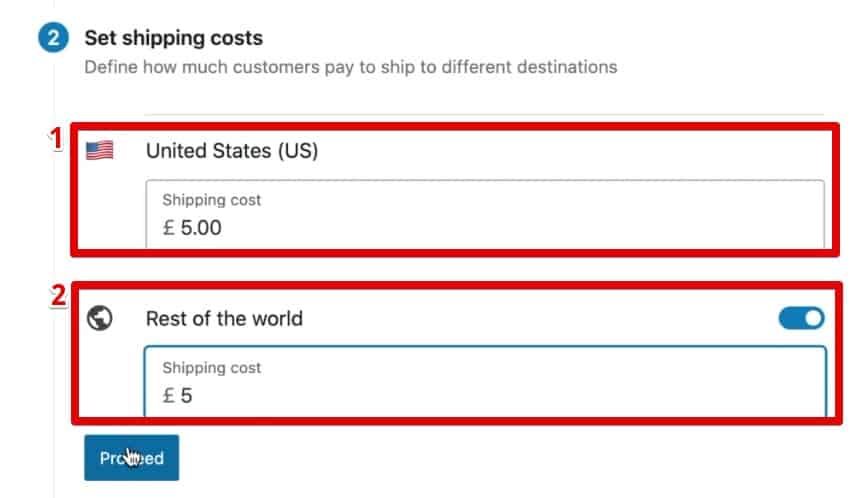
Task: Focus the Rest of the world shipping cost field
Action: click(485, 381)
